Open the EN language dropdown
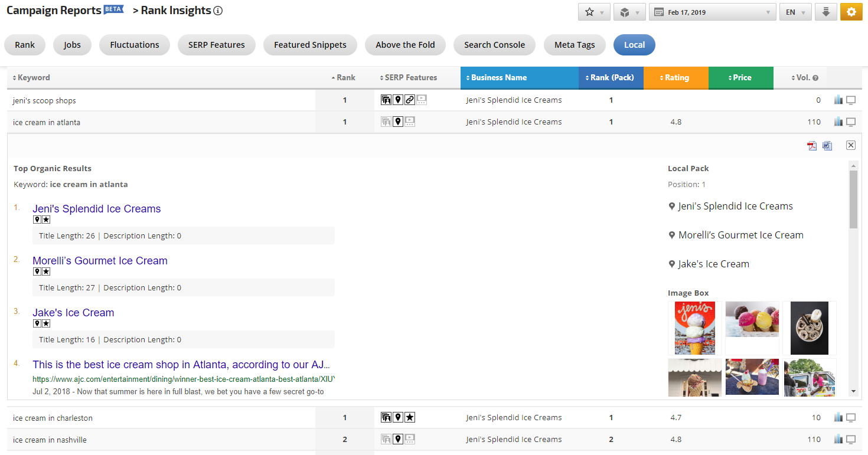This screenshot has height=455, width=868. 795,12
